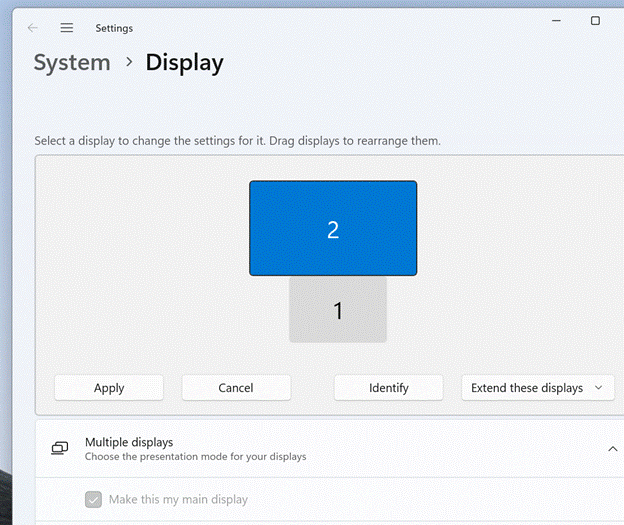The width and height of the screenshot is (624, 525).
Task: Click 'Choose the presentation mode' description
Action: [195, 457]
